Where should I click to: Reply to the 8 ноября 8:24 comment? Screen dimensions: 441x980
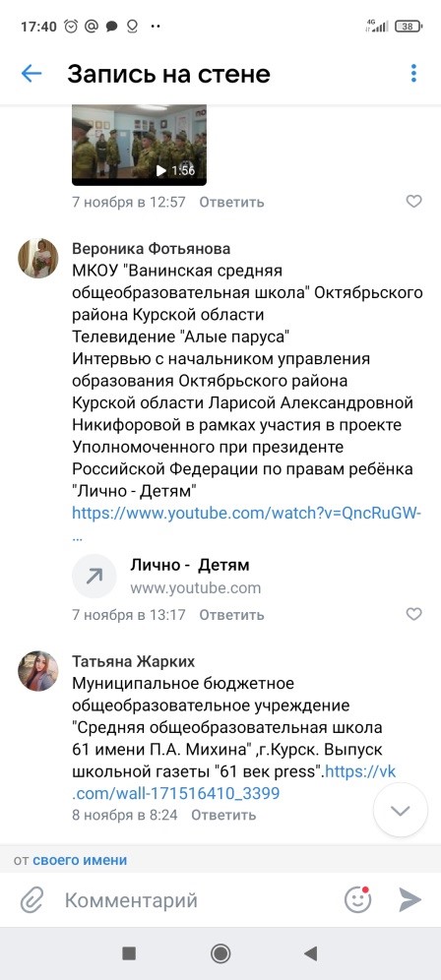[223, 815]
